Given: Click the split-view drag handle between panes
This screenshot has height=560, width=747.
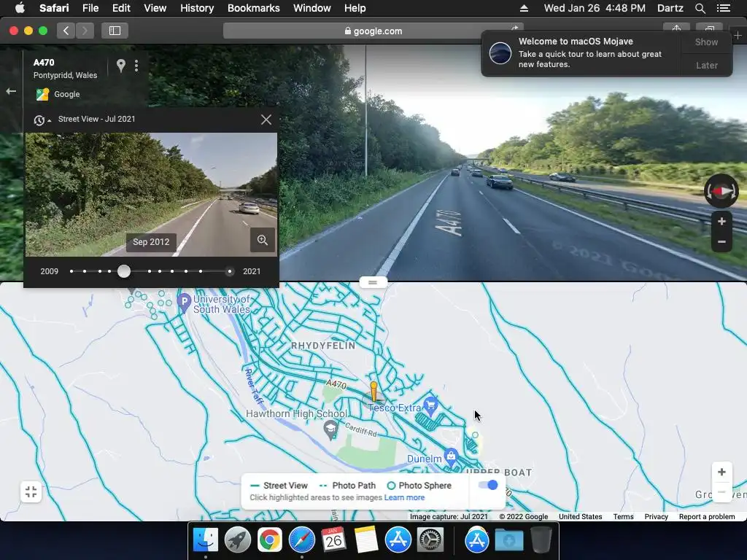Looking at the screenshot, I should tap(373, 282).
